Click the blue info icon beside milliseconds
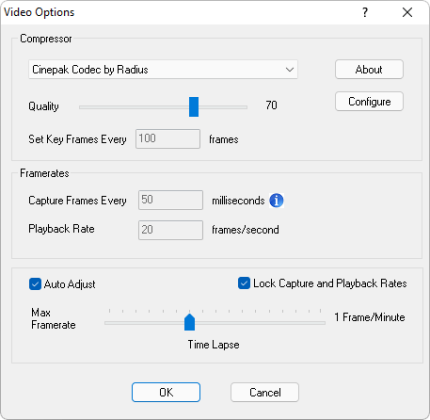The image size is (430, 420). pyautogui.click(x=276, y=200)
